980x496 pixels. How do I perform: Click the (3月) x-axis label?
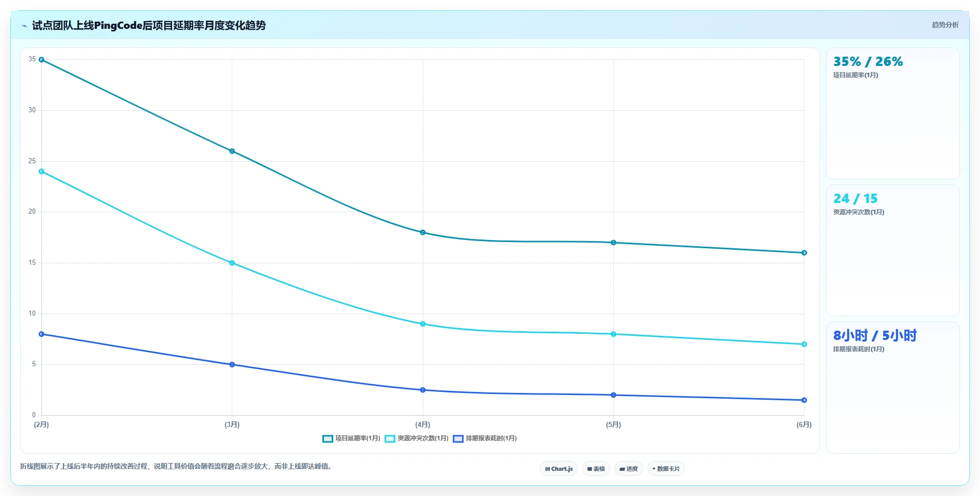pos(232,425)
